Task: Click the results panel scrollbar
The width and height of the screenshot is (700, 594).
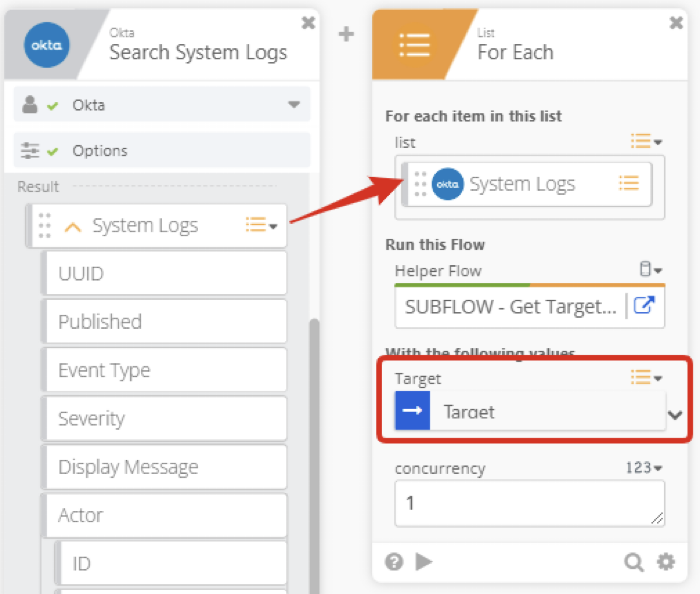Action: pos(315,455)
